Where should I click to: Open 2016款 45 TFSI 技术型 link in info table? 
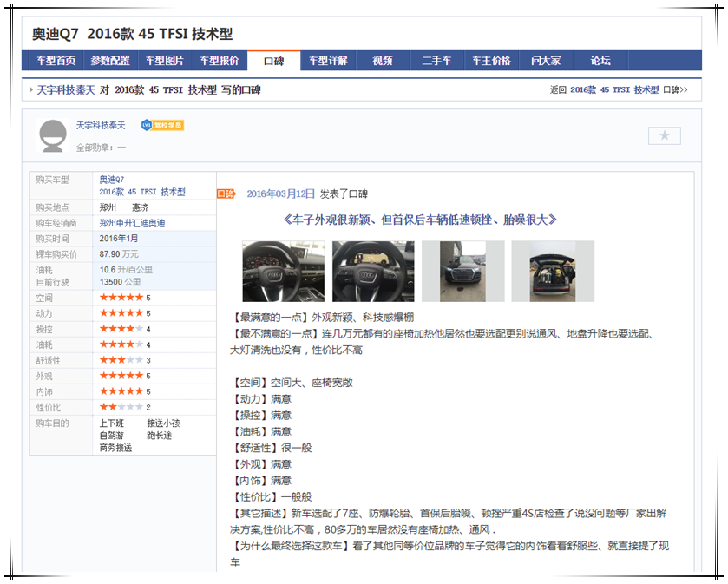(142, 192)
